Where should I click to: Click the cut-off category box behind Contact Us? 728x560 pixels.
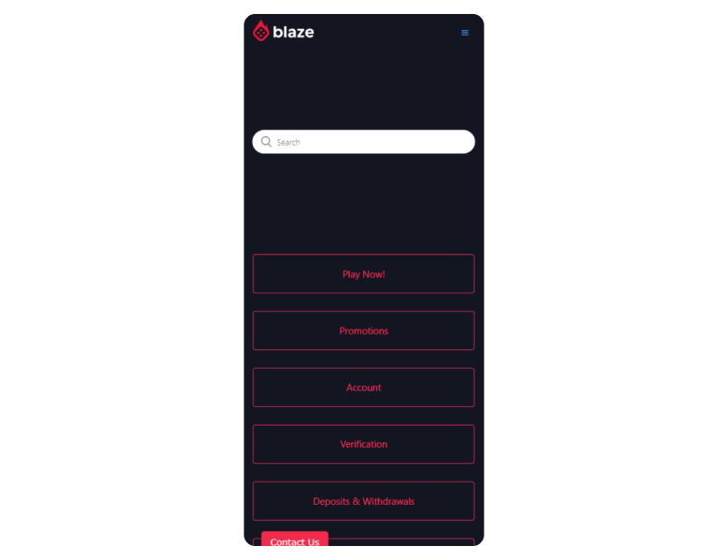click(x=401, y=542)
